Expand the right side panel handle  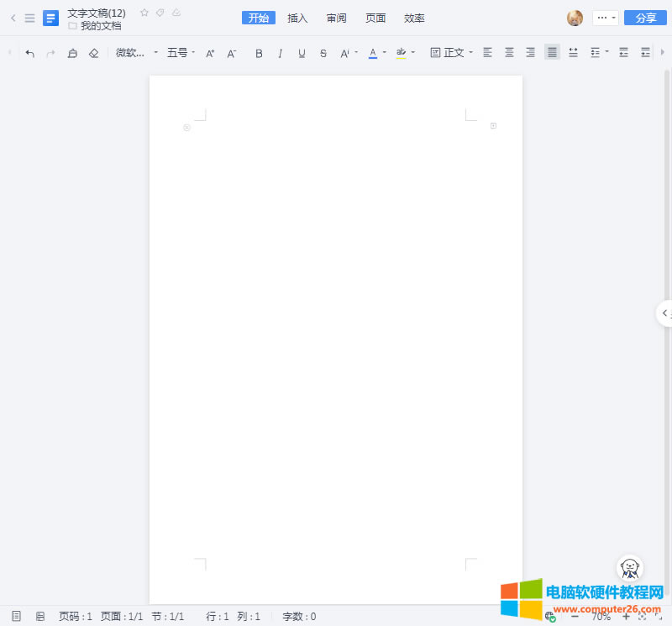[x=664, y=313]
